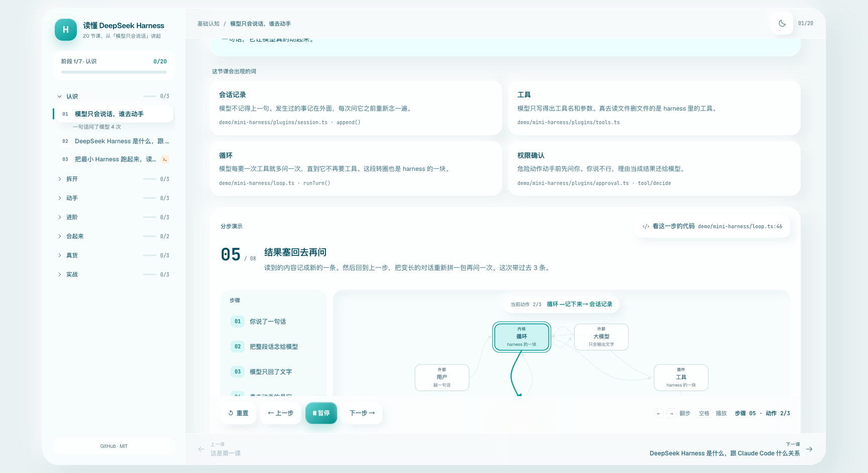Open the GitHub · MIT link
The image size is (868, 473).
[114, 446]
